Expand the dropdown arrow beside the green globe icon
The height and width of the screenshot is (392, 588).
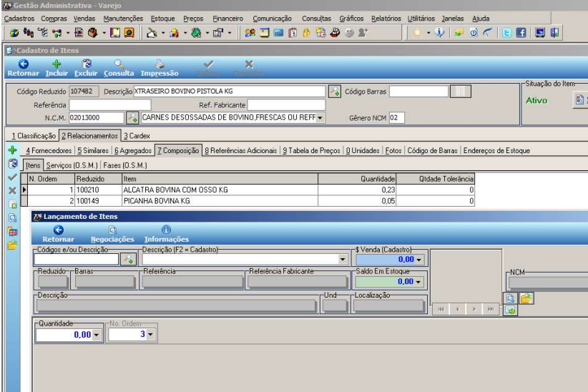(207, 33)
